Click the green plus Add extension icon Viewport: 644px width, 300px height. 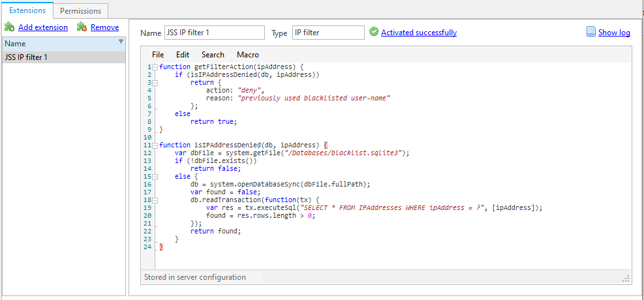click(9, 27)
